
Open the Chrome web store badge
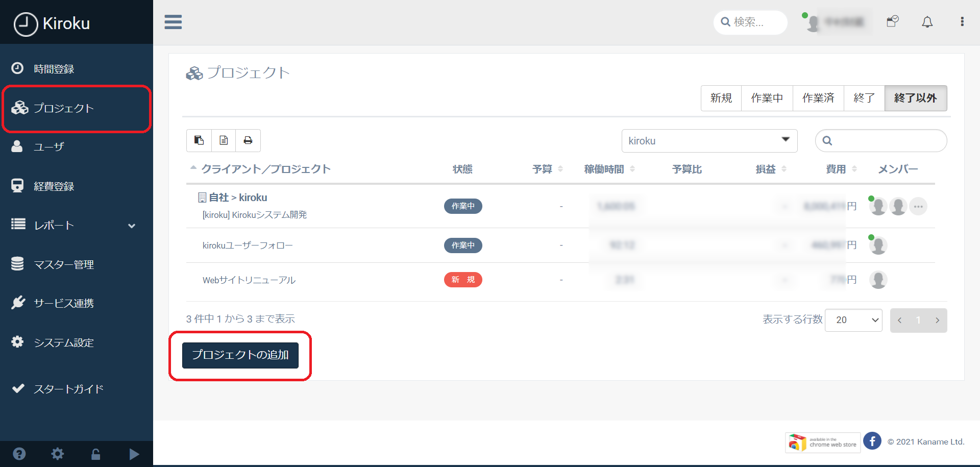(x=823, y=443)
